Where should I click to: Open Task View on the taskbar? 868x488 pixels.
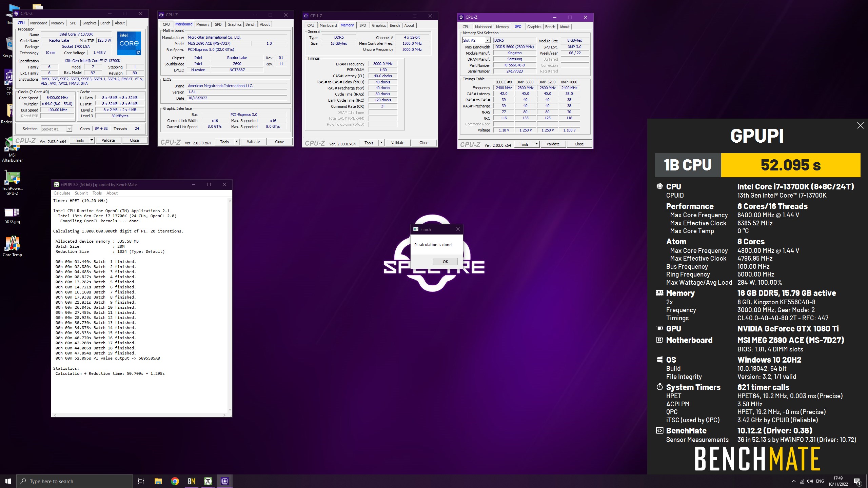click(141, 481)
